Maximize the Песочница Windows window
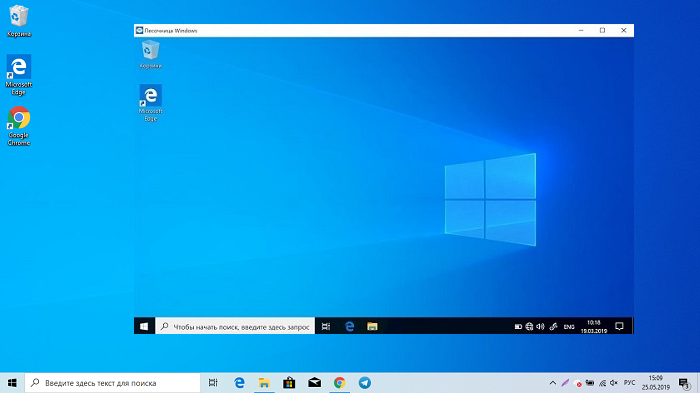Viewport: 700px width, 393px height. [602, 30]
